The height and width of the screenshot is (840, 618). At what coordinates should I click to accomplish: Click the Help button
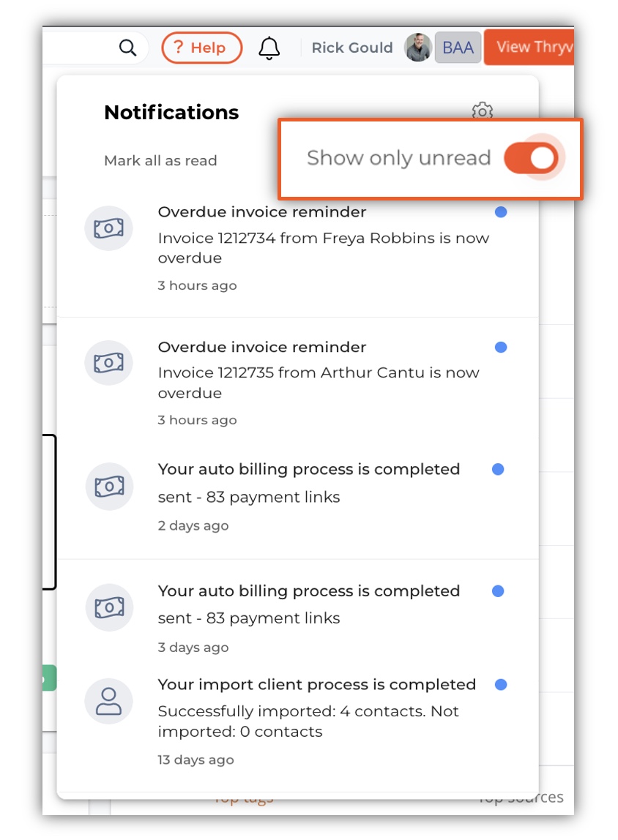point(201,48)
